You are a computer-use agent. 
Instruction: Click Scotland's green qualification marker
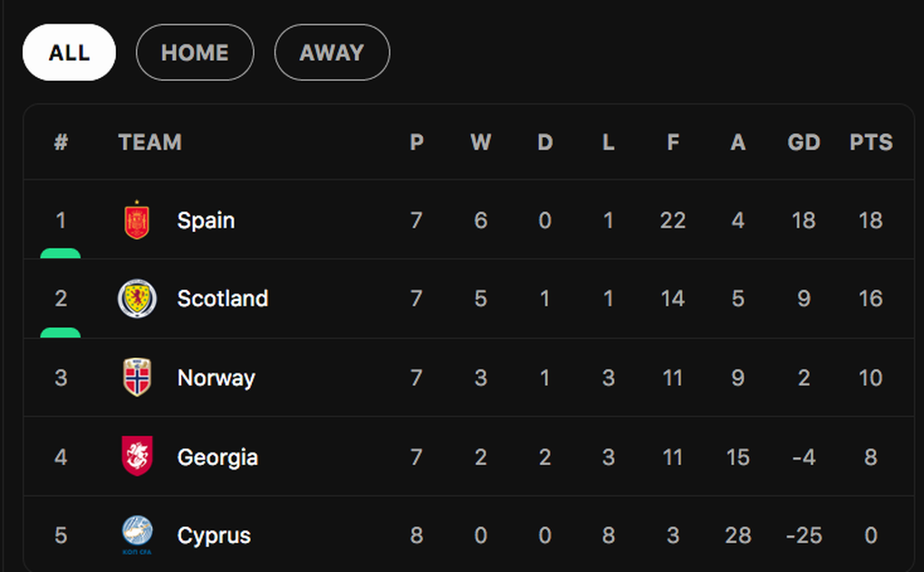pyautogui.click(x=60, y=333)
